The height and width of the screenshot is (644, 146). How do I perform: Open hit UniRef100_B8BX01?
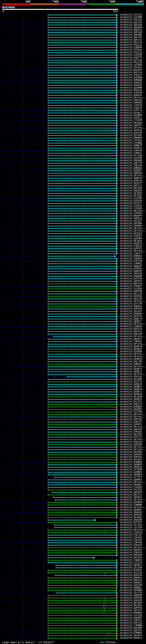[x=131, y=306]
